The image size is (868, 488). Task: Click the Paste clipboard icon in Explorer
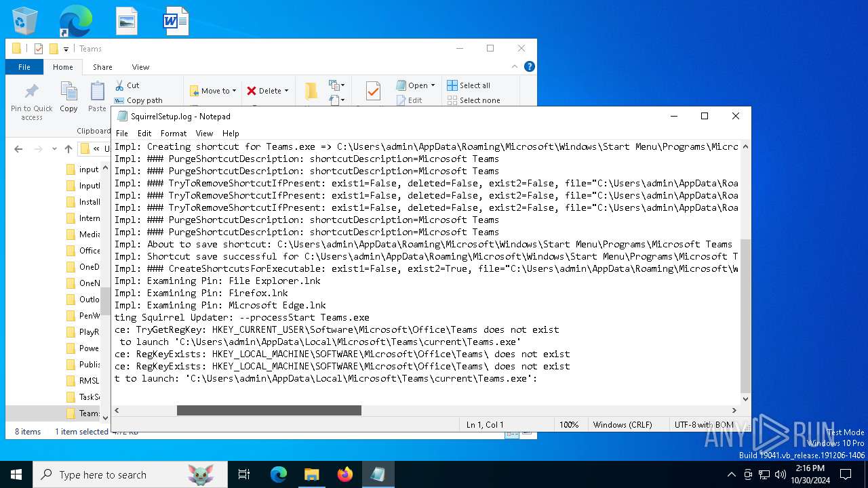coord(98,91)
